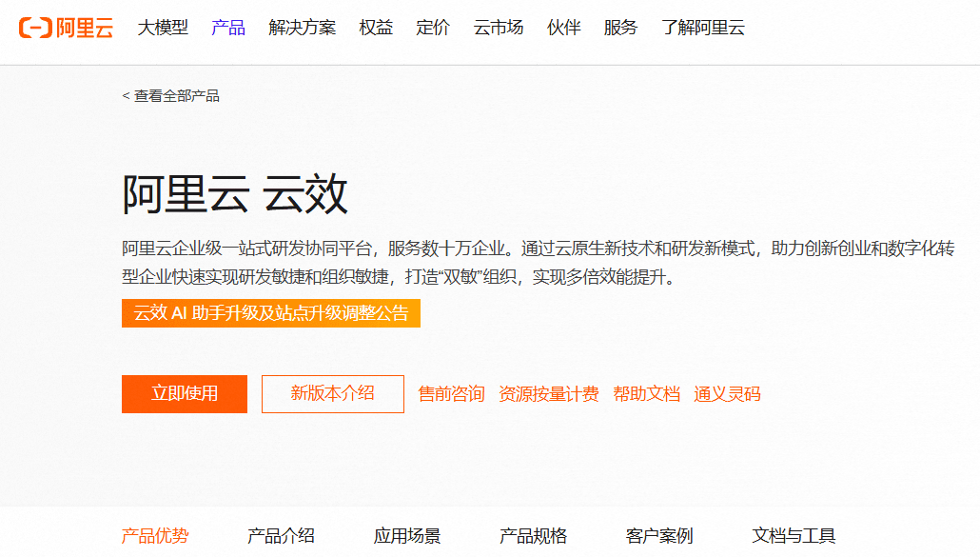Viewport: 980px width, 557px height.
Task: Open the 了解阿里云 menu
Action: click(703, 28)
